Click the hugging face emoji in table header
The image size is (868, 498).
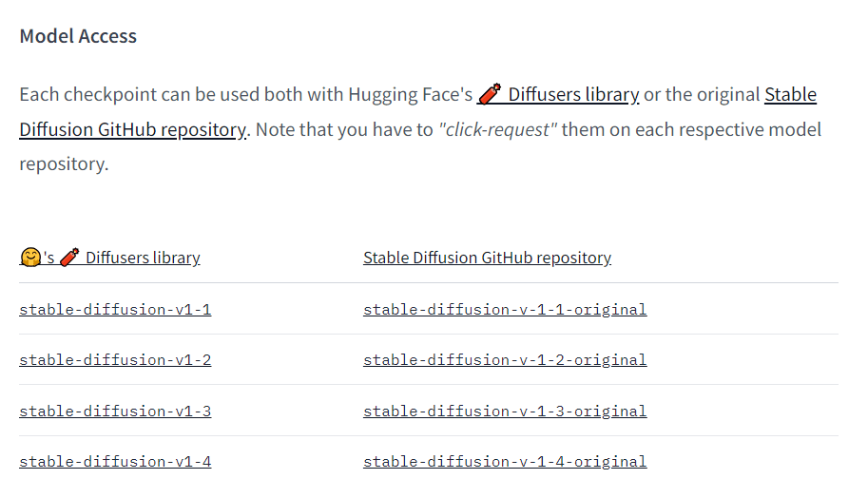(x=30, y=258)
